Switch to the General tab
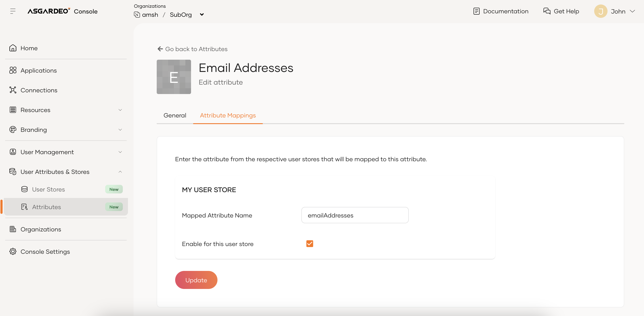The width and height of the screenshot is (644, 316). click(x=175, y=115)
